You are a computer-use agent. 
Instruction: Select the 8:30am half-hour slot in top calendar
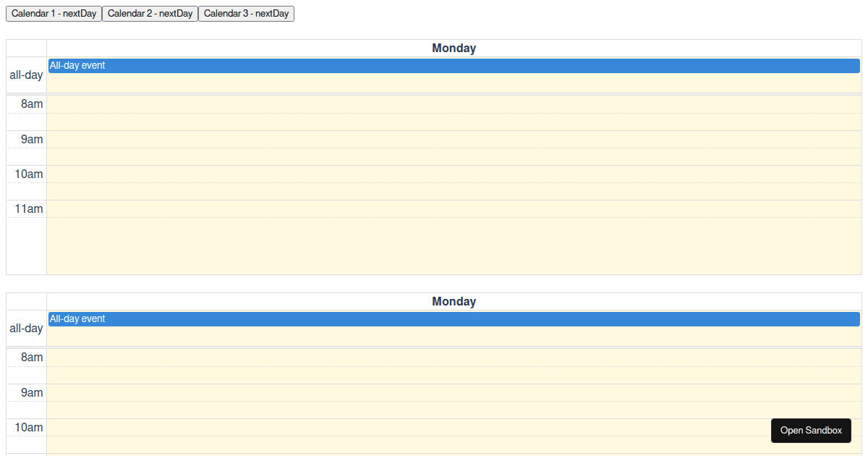tap(454, 122)
